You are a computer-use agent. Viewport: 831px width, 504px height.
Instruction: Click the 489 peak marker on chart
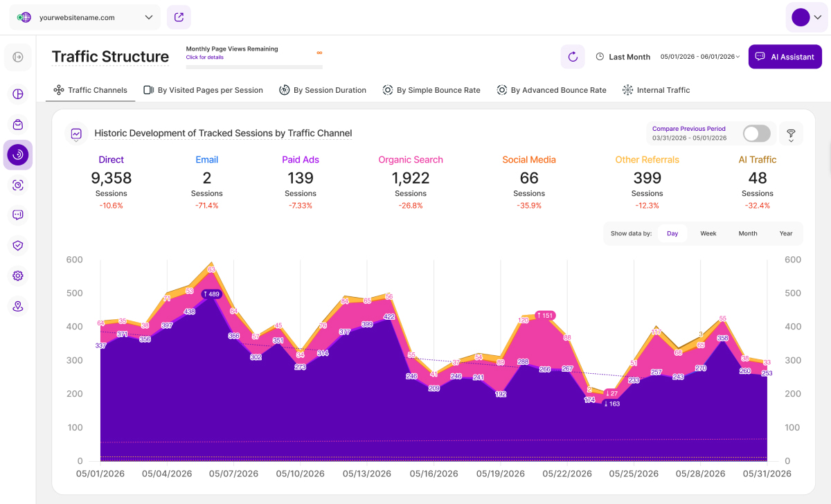tap(211, 294)
